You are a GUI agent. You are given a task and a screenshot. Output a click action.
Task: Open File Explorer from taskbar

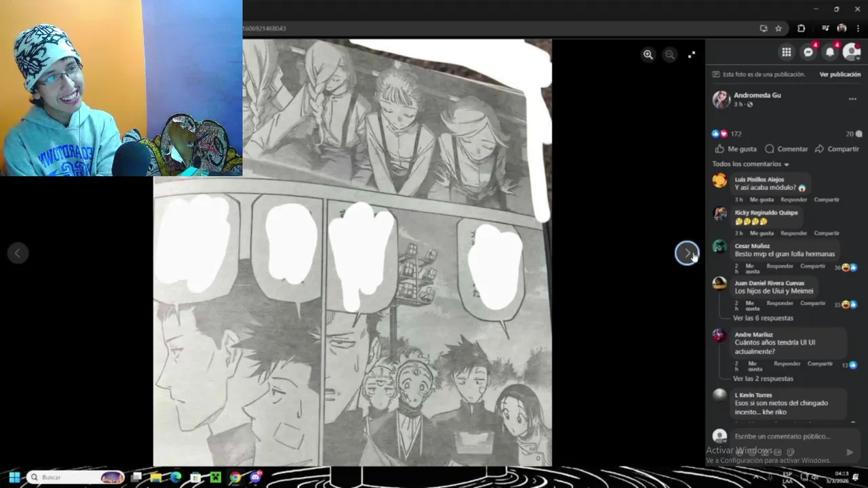(156, 477)
